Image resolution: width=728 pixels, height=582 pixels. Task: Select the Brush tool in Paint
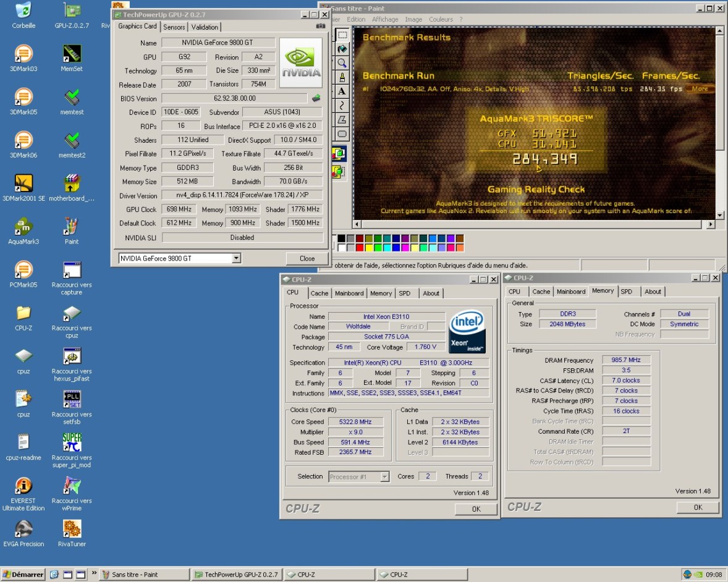pos(342,77)
